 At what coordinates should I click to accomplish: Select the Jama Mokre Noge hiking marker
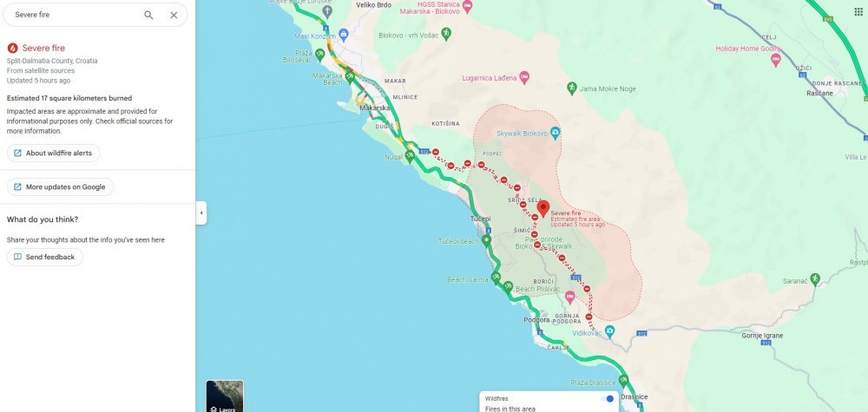coord(572,88)
